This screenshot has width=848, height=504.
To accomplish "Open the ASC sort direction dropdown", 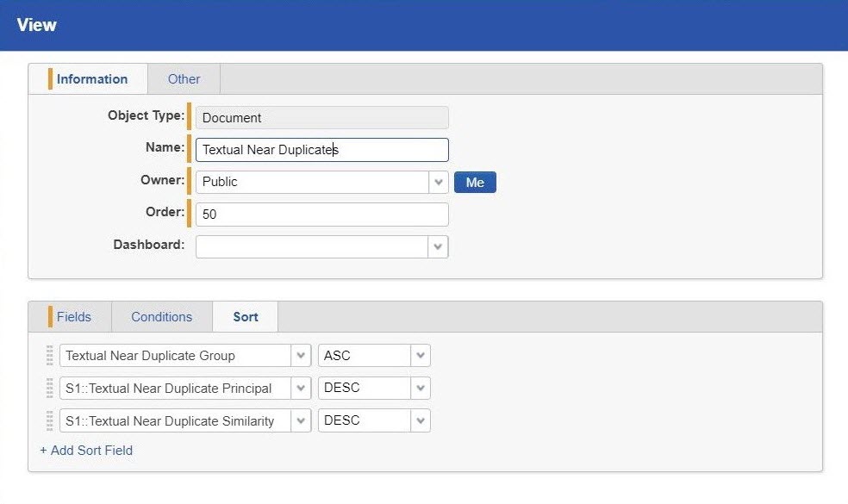I will 421,355.
